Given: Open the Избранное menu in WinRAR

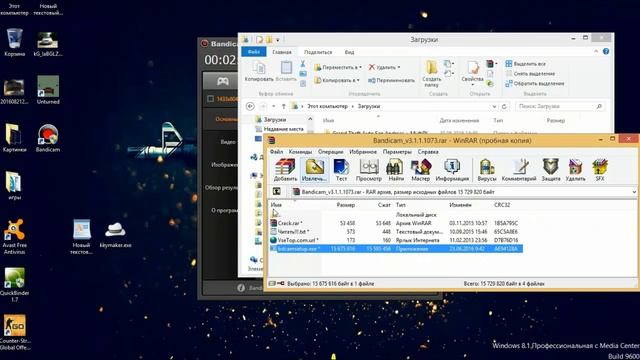Looking at the screenshot, I should pos(363,152).
